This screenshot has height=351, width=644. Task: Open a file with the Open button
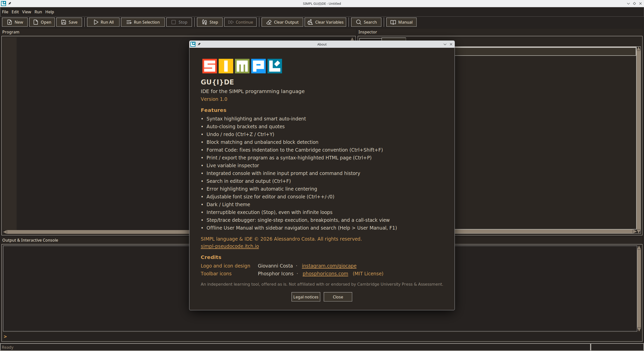(x=42, y=22)
